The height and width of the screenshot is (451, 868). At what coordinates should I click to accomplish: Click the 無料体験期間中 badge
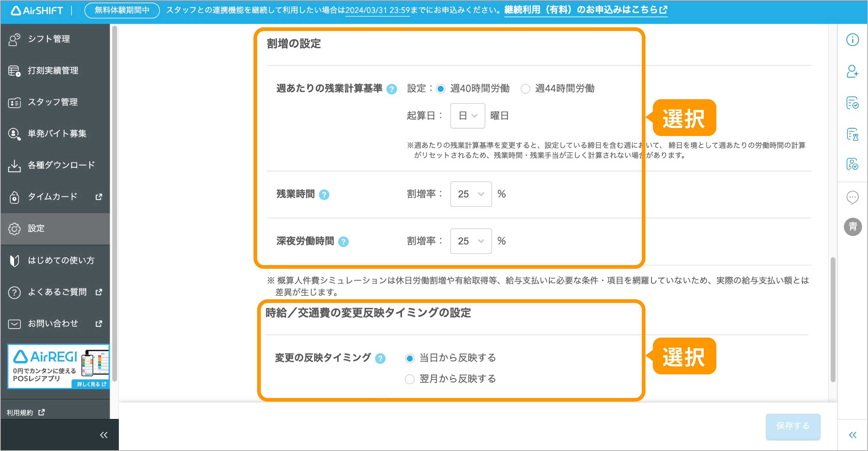pyautogui.click(x=122, y=10)
